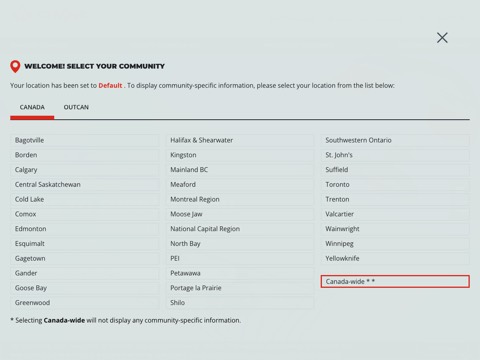Select the Canada-wide option
This screenshot has width=480, height=360.
(x=395, y=282)
